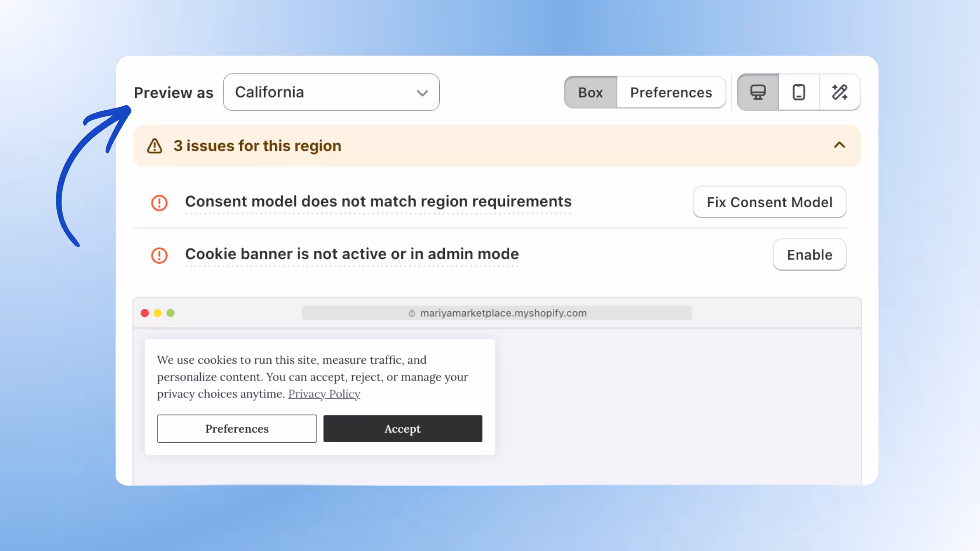Click Cookie banner is not active text

(x=352, y=254)
